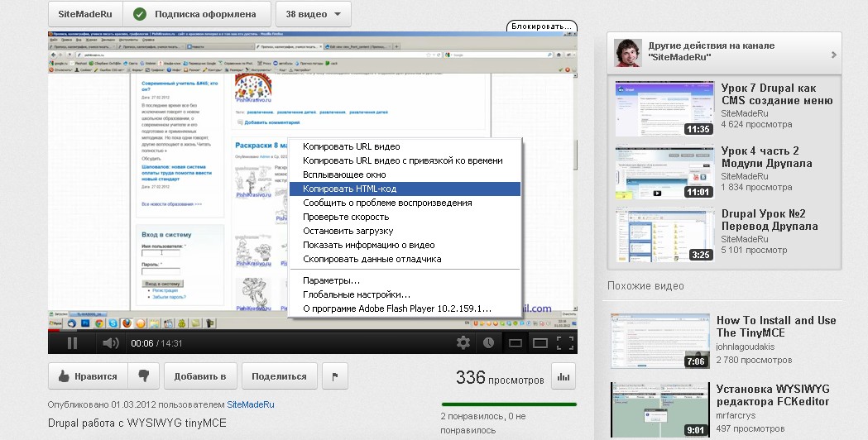Expand Другие действия на канале SiteMadeRu arrow
The height and width of the screenshot is (440, 868).
(x=834, y=55)
